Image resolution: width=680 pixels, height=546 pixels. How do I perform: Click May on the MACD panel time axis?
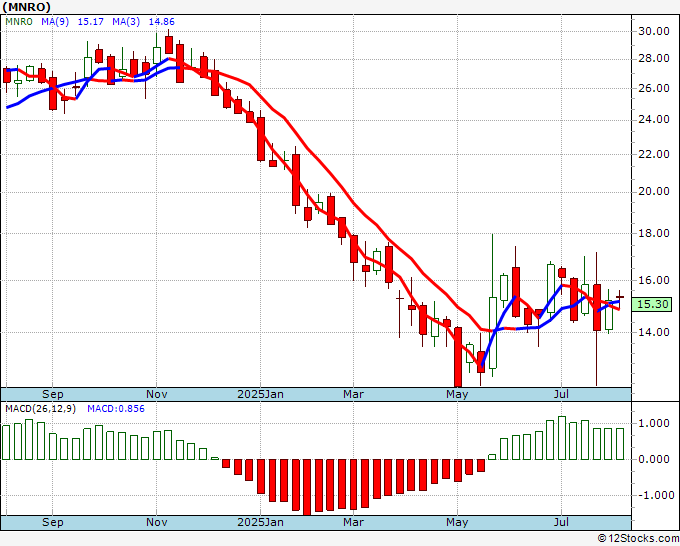[458, 522]
